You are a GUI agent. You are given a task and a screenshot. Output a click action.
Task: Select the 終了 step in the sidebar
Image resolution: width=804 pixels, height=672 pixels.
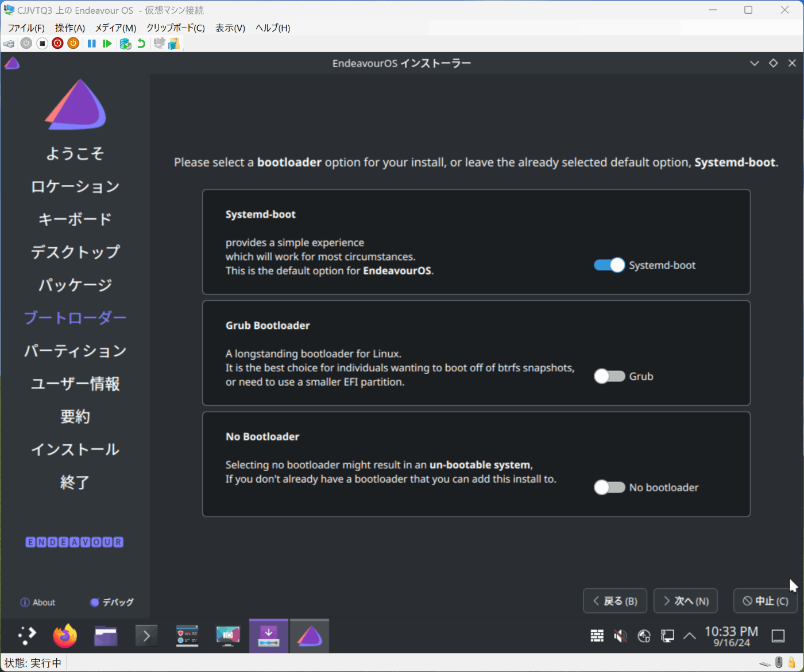coord(75,483)
